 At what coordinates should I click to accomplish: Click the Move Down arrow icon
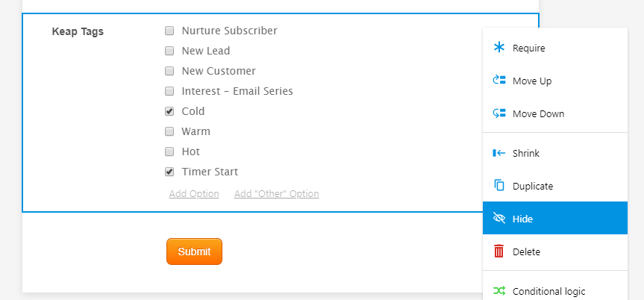pyautogui.click(x=499, y=113)
